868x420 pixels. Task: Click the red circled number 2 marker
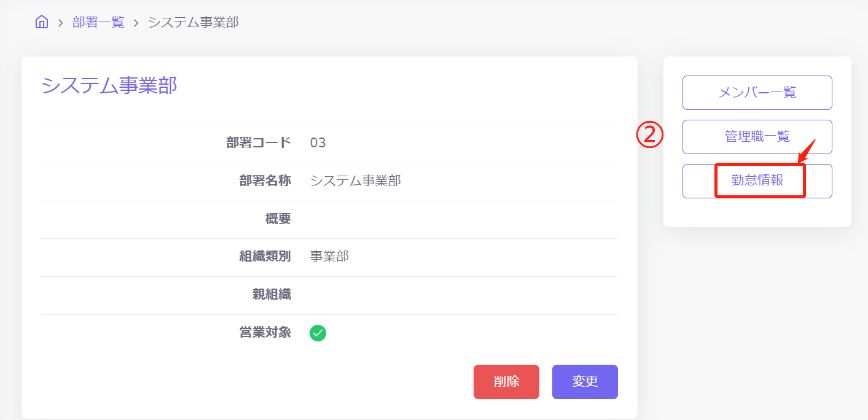tap(649, 135)
